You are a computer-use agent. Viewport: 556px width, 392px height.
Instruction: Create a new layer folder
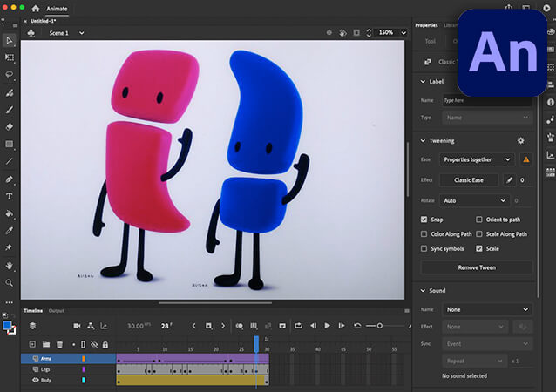coord(46,344)
